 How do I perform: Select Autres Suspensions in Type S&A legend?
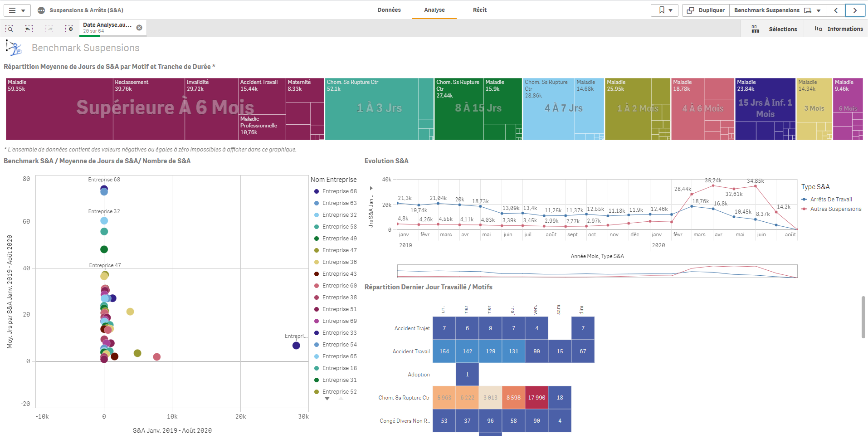(x=835, y=209)
